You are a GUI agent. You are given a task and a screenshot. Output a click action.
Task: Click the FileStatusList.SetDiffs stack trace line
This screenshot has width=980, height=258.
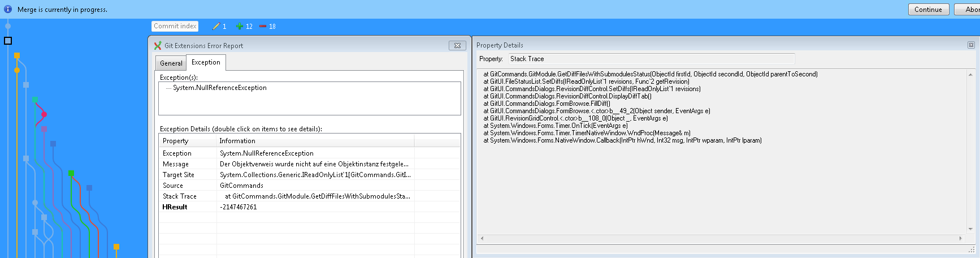(x=586, y=81)
